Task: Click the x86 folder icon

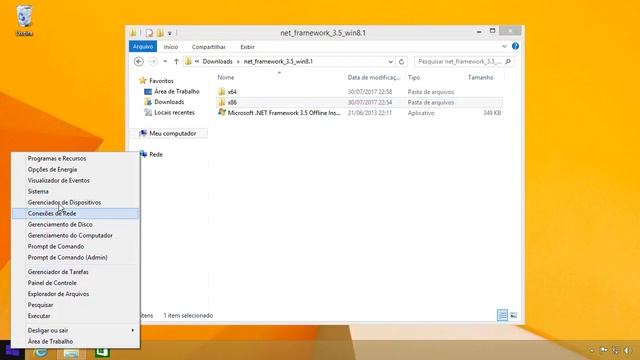Action: coord(222,102)
